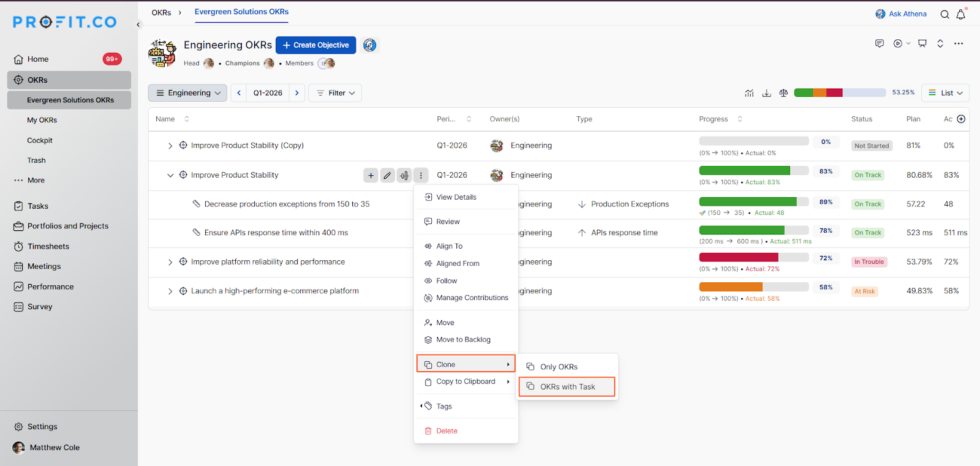
Task: Click the Create Objective button
Action: (x=315, y=45)
